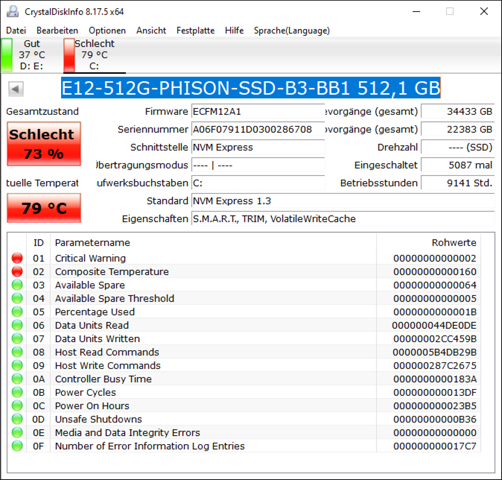Click the Rohwerte column header
This screenshot has width=502, height=480.
click(428, 242)
